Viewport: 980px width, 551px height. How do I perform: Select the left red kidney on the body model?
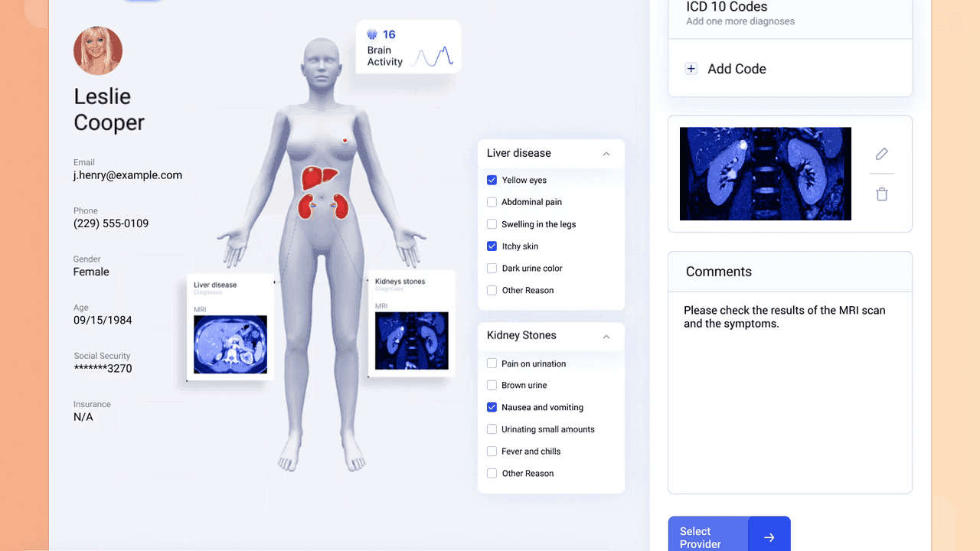[308, 207]
